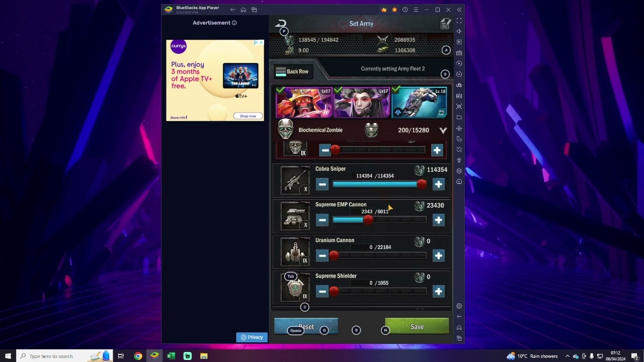The height and width of the screenshot is (362, 644).
Task: Click minus for Cobra Sniper
Action: [x=323, y=185]
